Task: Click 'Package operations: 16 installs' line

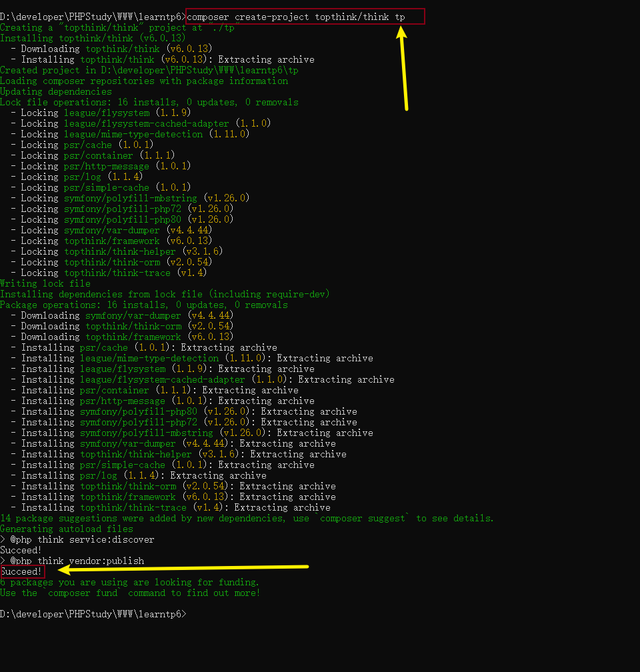Action: pos(144,305)
